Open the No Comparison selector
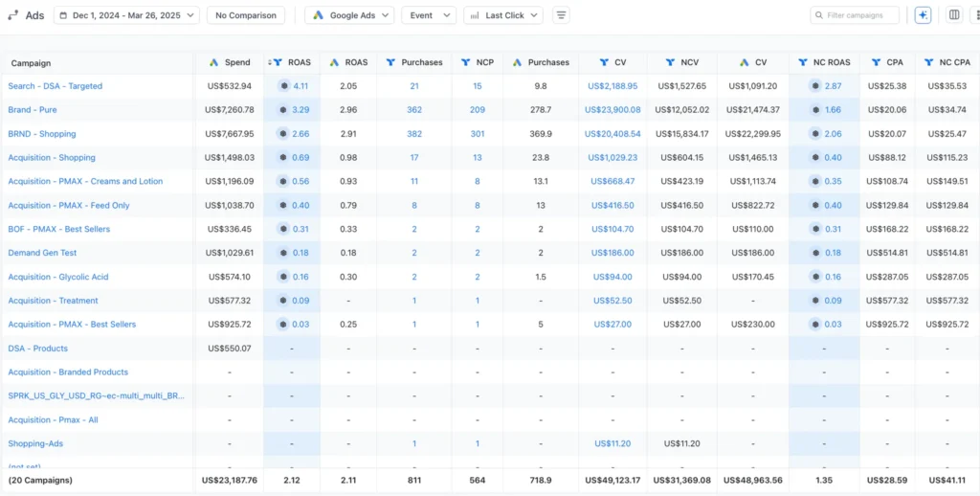Viewport: 980px width, 496px height. pos(246,15)
